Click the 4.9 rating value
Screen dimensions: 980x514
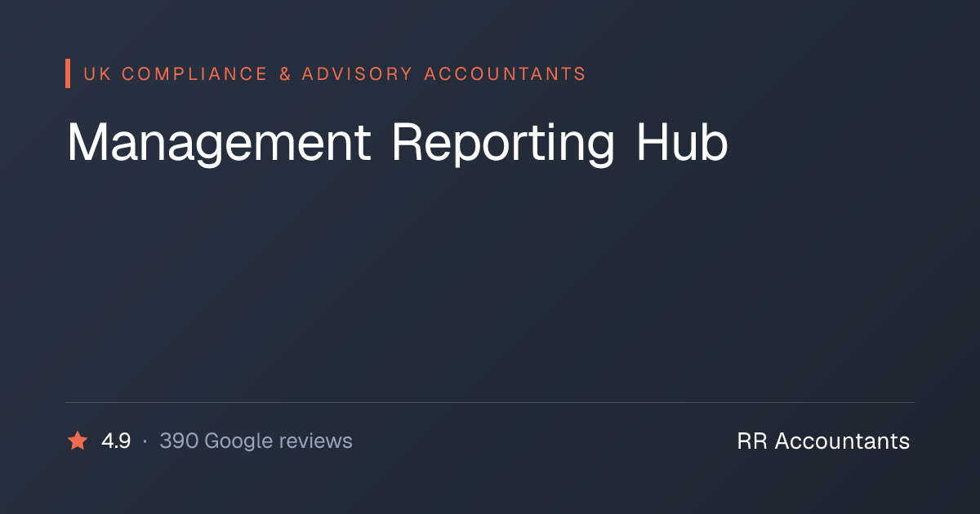(x=116, y=441)
